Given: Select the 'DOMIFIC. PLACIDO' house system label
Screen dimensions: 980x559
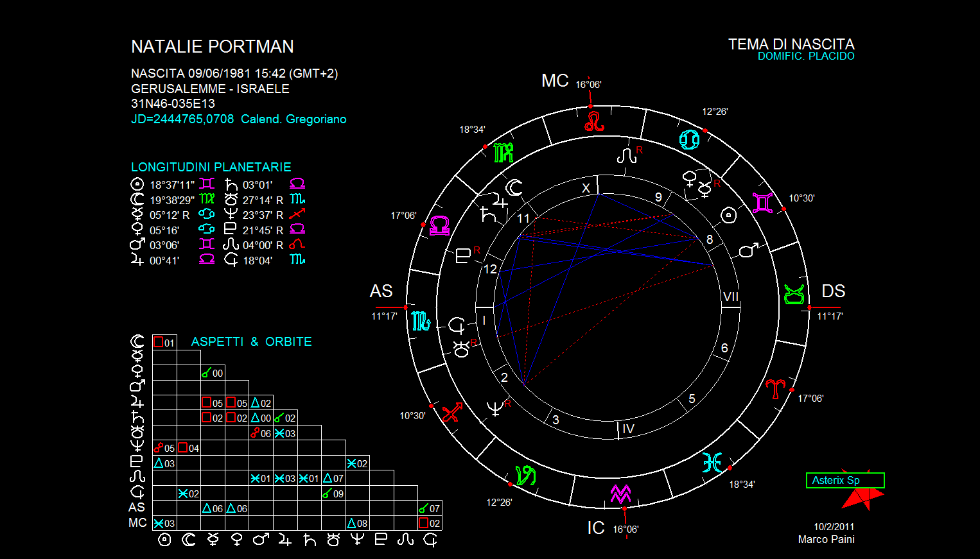Looking at the screenshot, I should [x=806, y=56].
